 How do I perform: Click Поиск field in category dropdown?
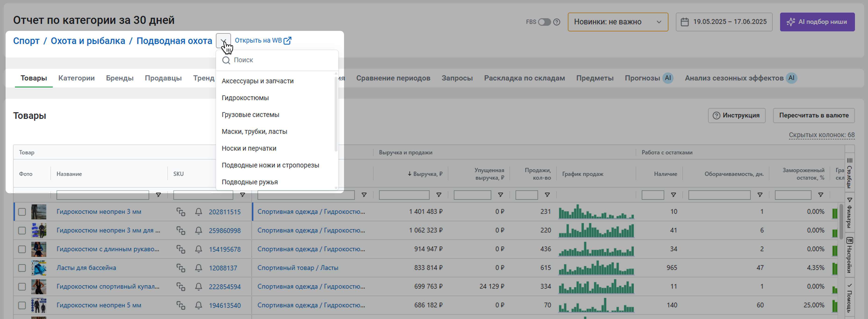tap(277, 60)
